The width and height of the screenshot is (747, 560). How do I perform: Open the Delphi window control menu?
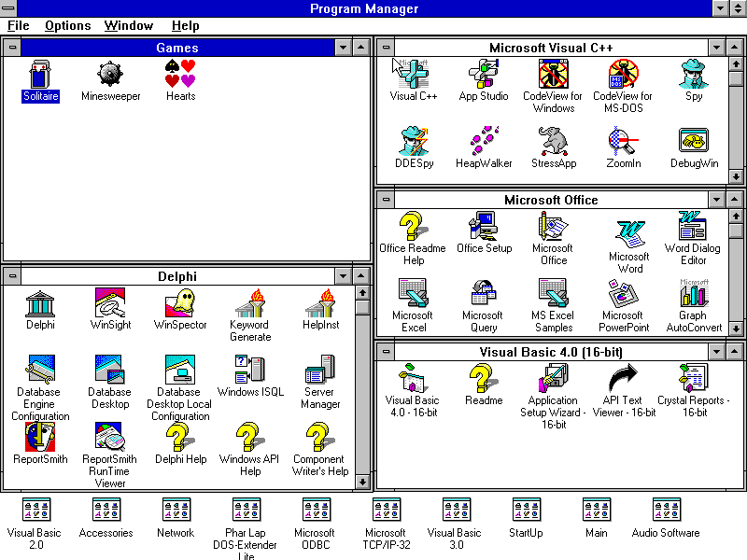(12, 274)
